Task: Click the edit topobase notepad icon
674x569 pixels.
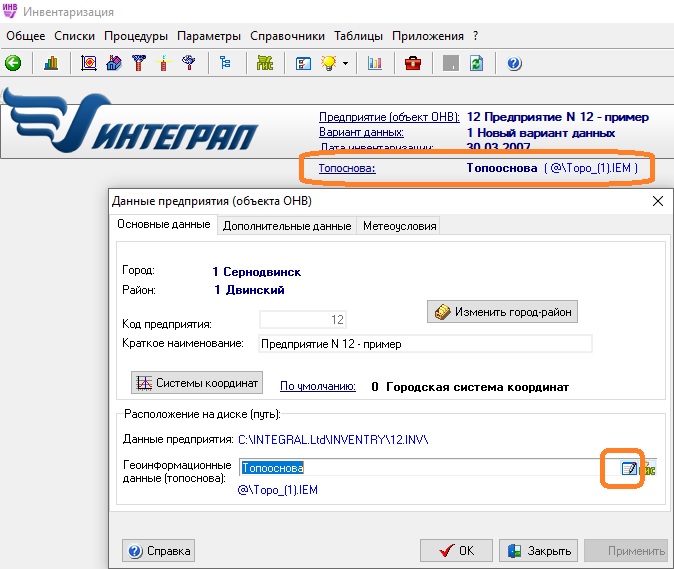Action: pyautogui.click(x=630, y=468)
